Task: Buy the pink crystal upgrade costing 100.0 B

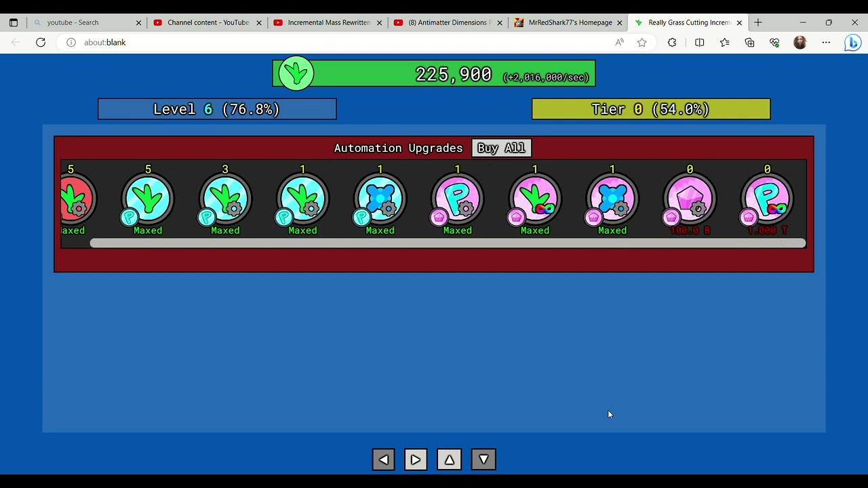Action: click(x=689, y=199)
